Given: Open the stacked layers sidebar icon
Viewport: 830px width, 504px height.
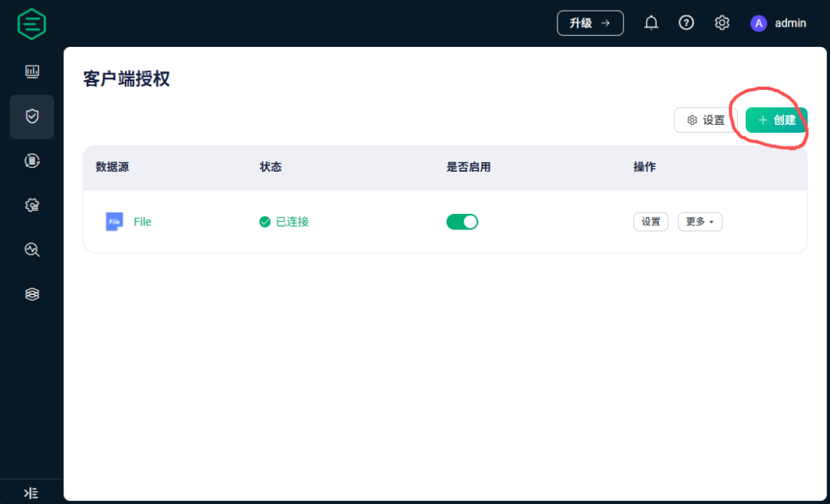Looking at the screenshot, I should coord(32,294).
